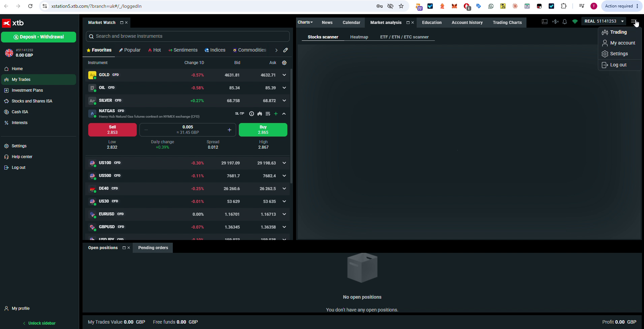
Task: Expand the SILVER instrument row
Action: point(284,100)
